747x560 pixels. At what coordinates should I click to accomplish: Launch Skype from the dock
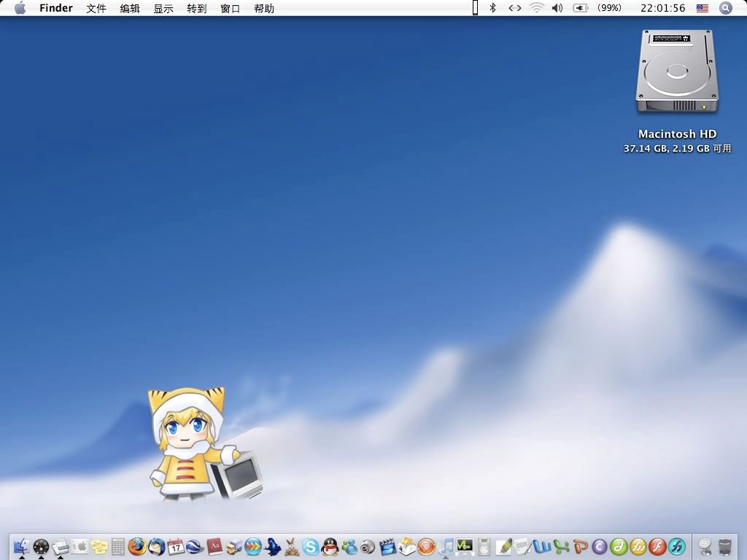(x=311, y=547)
